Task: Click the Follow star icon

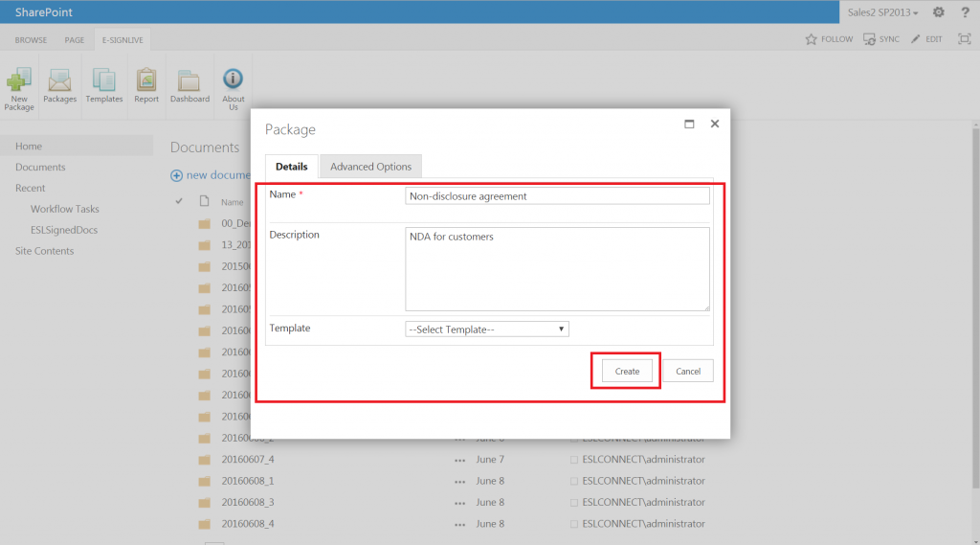Action: [x=811, y=39]
